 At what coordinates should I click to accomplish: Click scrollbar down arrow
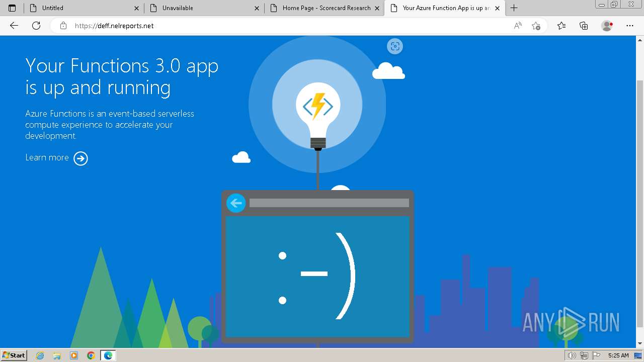tap(639, 343)
